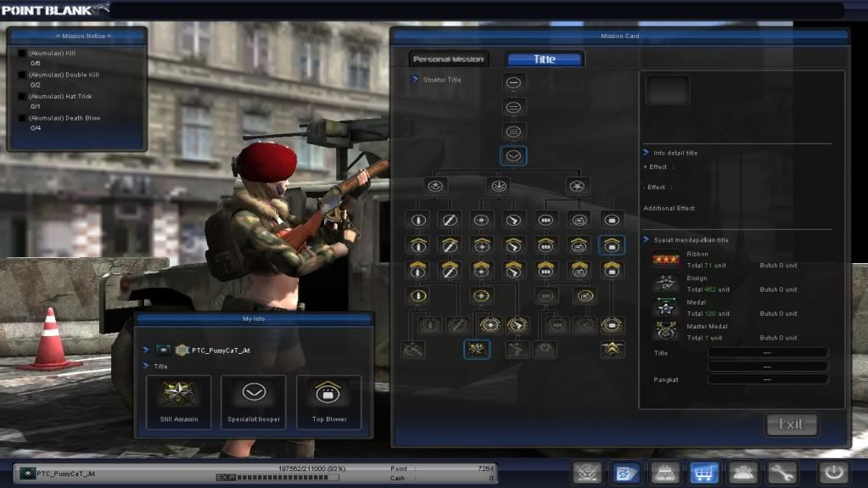This screenshot has height=488, width=868.
Task: Click the Additional Effect label
Action: (x=669, y=208)
